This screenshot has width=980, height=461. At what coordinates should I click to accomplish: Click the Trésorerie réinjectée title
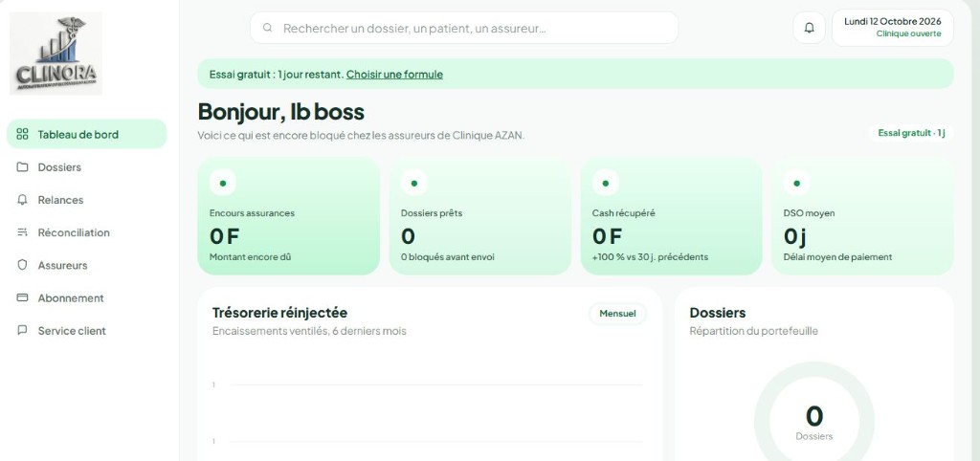[x=279, y=313]
